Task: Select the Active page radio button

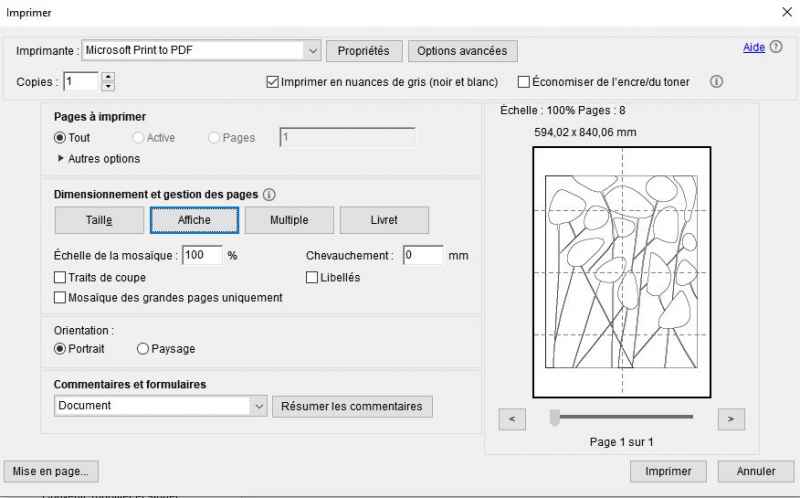Action: 138,138
